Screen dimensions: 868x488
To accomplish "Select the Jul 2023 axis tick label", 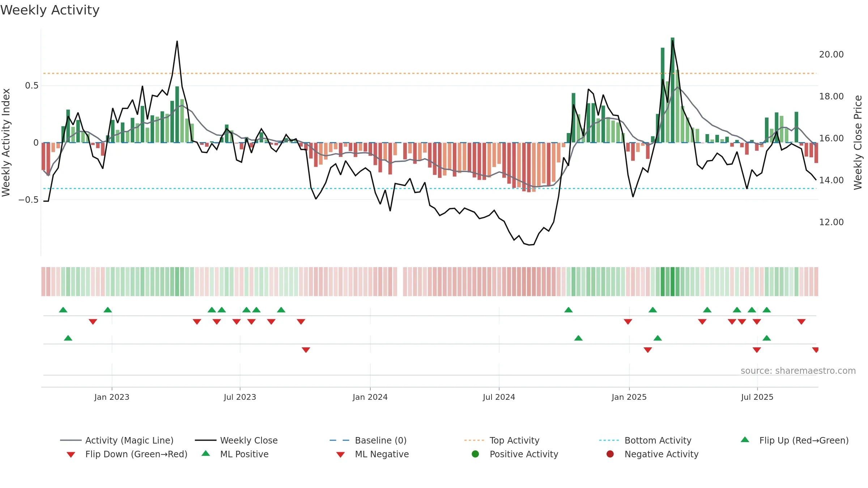I will point(240,397).
